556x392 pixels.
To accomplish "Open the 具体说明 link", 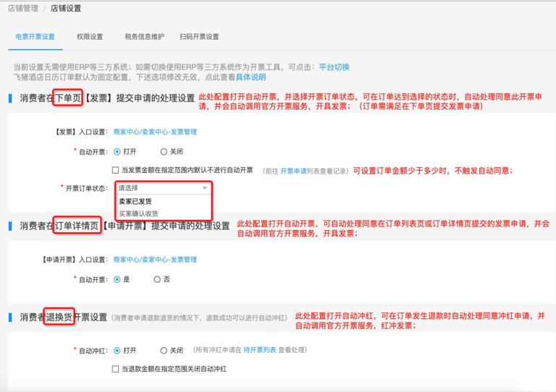I will pos(250,77).
